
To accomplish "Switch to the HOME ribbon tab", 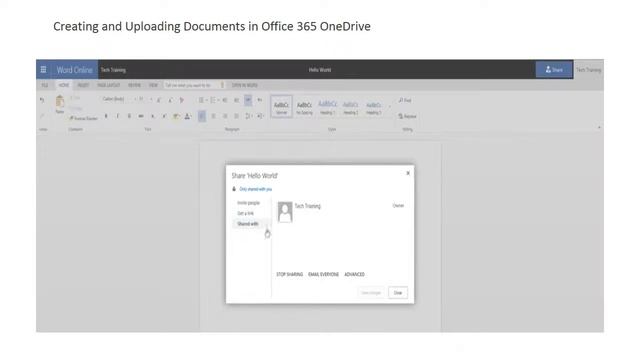I will (64, 85).
